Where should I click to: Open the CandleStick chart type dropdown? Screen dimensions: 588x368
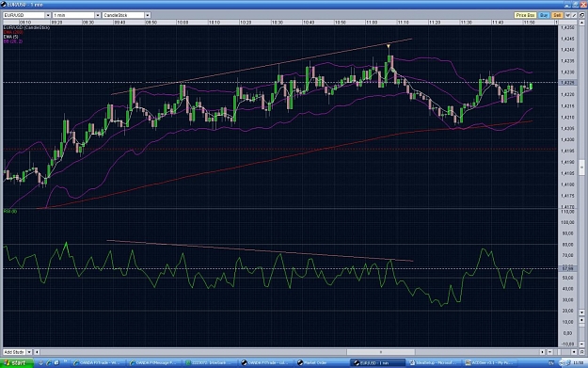pos(126,15)
